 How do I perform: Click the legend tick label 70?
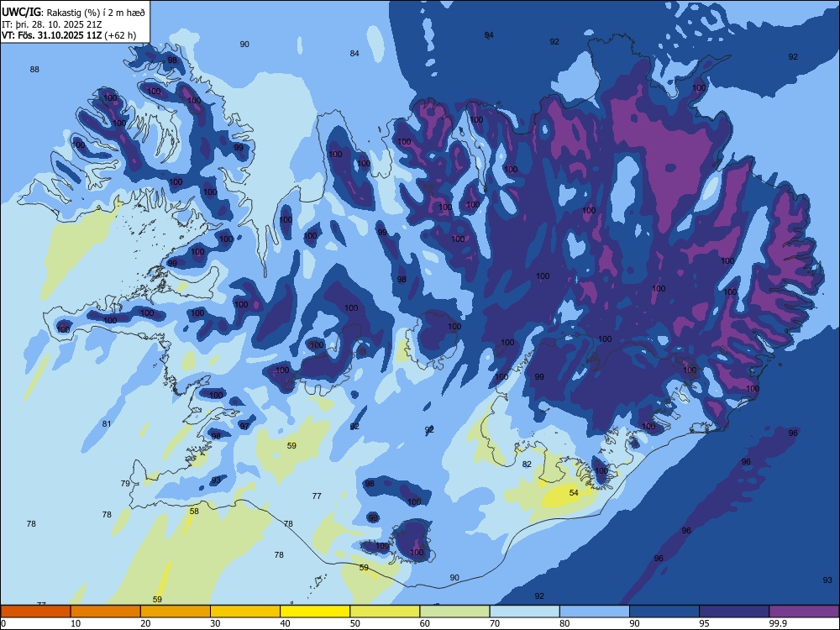(x=495, y=623)
